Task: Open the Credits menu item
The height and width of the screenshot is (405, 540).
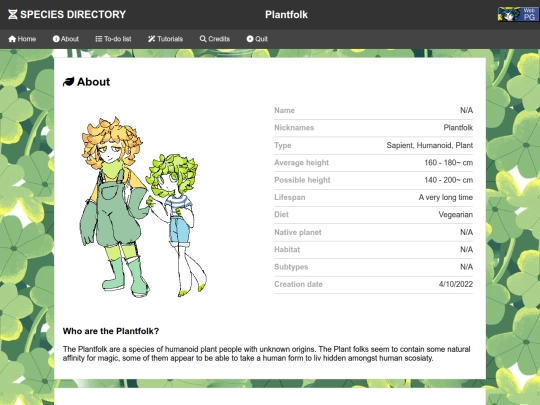Action: 215,39
